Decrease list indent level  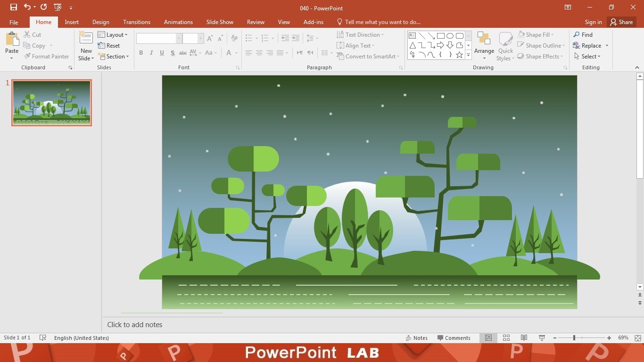click(285, 38)
